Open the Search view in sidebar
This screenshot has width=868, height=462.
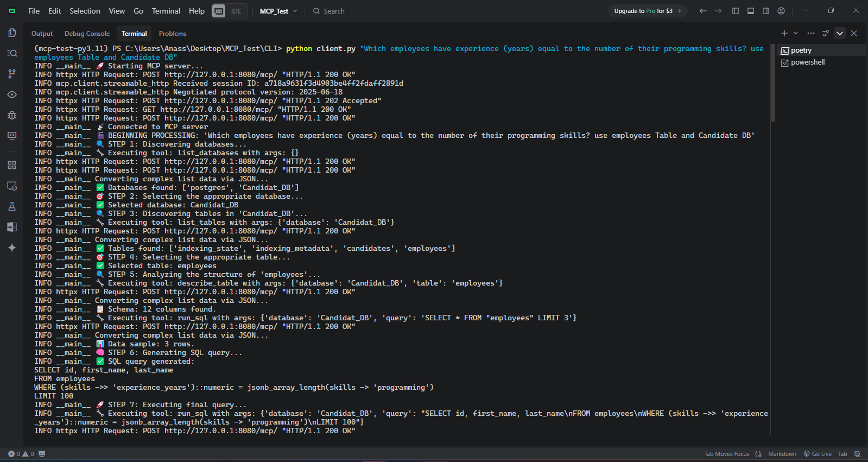pyautogui.click(x=12, y=53)
